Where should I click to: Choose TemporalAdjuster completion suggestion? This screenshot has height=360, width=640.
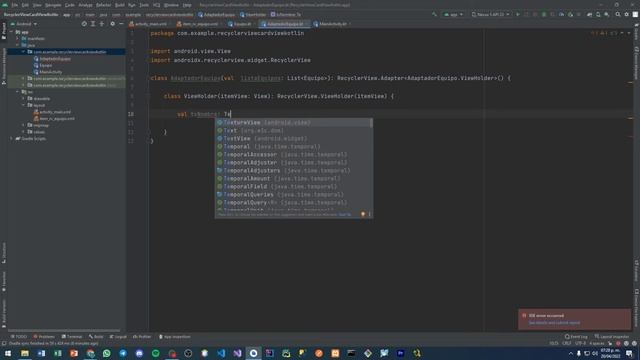(293, 162)
